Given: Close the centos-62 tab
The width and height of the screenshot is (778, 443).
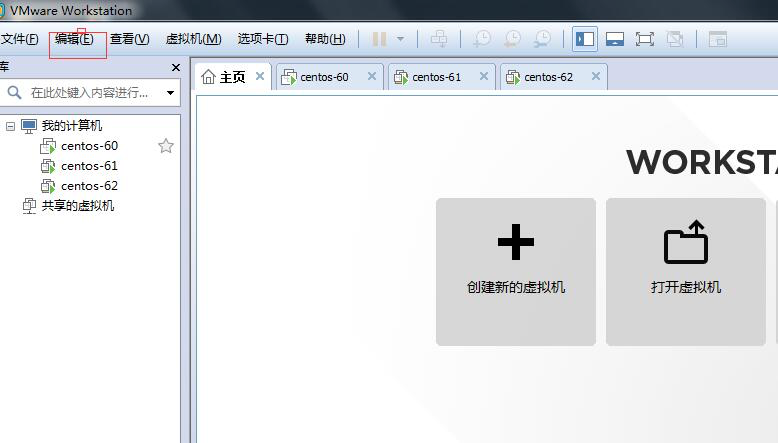Looking at the screenshot, I should click(x=596, y=76).
